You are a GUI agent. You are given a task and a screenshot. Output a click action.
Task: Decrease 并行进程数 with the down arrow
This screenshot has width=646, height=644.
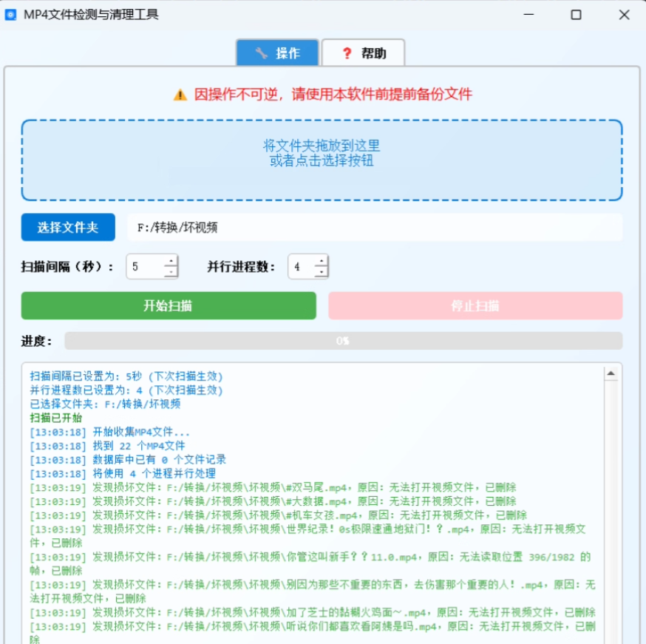(x=321, y=272)
